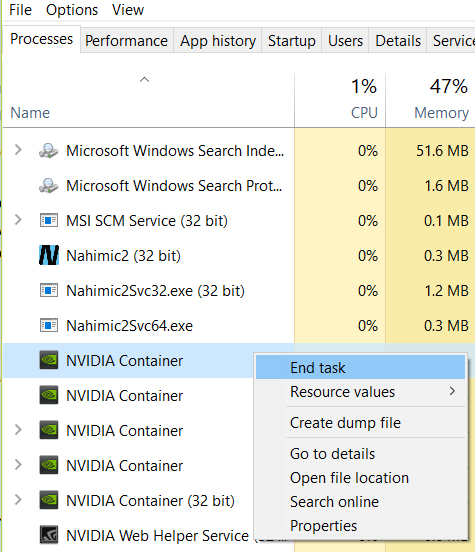Click the 1.6 MB memory value

(446, 186)
